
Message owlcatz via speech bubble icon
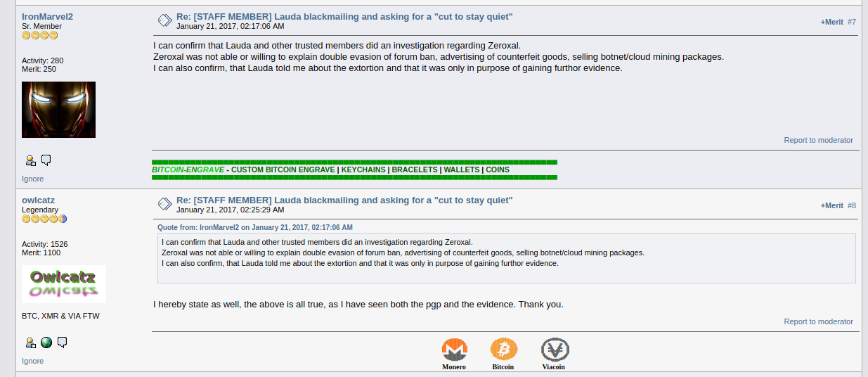pyautogui.click(x=63, y=343)
